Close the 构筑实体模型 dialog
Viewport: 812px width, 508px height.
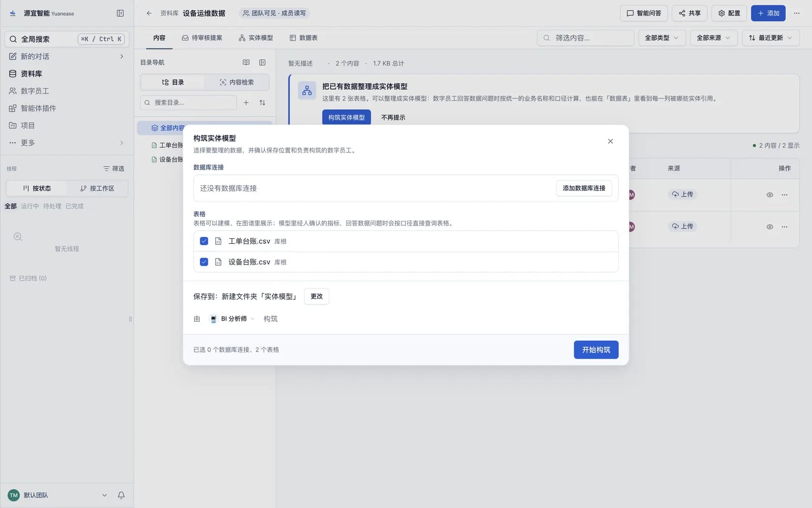point(611,141)
